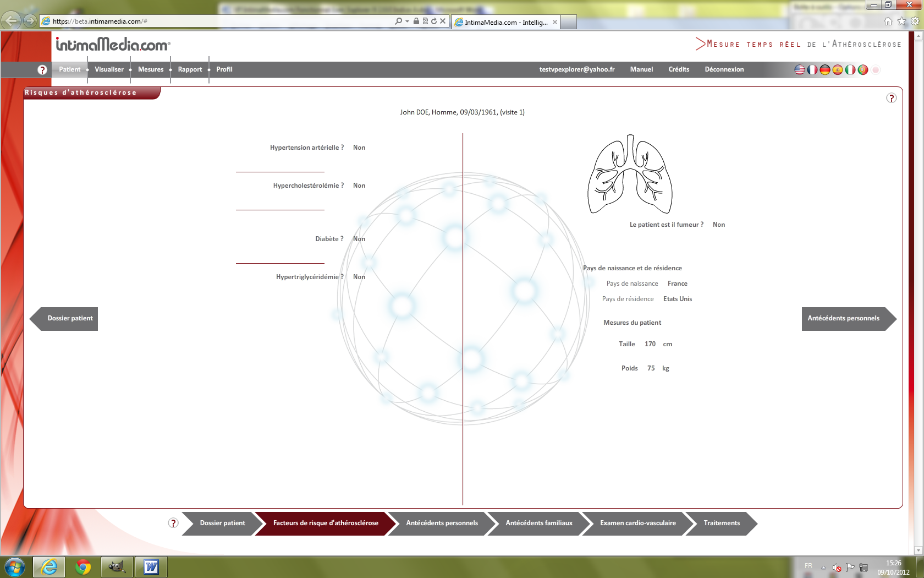Go to the Rapport menu

pos(190,69)
